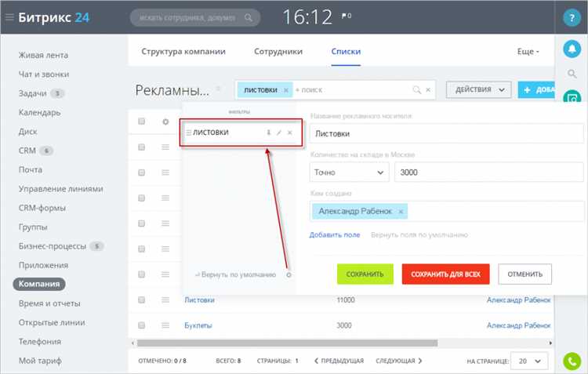
Task: Click Вернуть поля по умолчанию link
Action: coord(419,235)
